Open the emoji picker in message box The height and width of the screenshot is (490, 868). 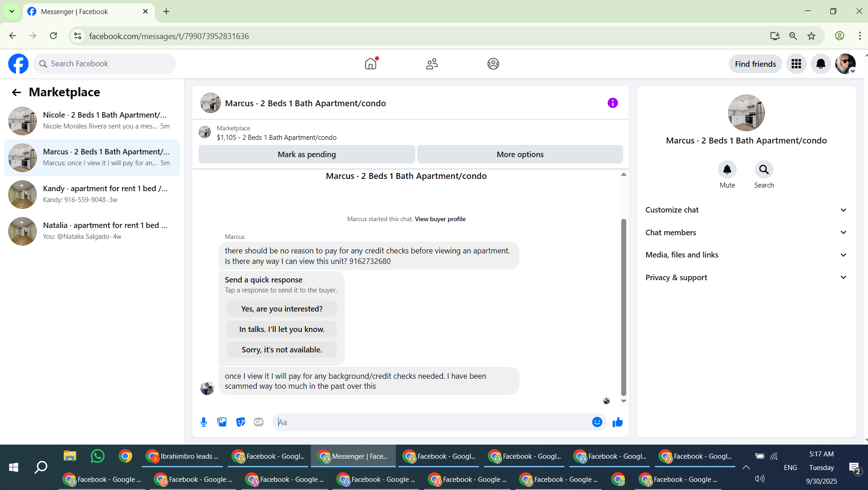click(x=597, y=422)
